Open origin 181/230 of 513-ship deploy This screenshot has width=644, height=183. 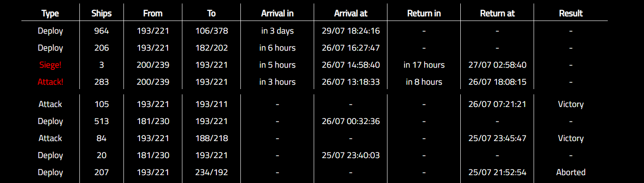pyautogui.click(x=153, y=121)
